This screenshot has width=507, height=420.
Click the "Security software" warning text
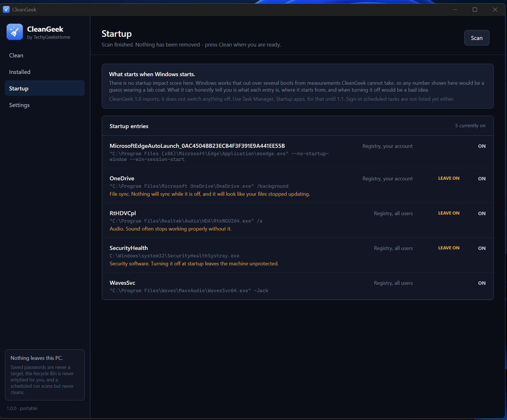[x=194, y=264]
